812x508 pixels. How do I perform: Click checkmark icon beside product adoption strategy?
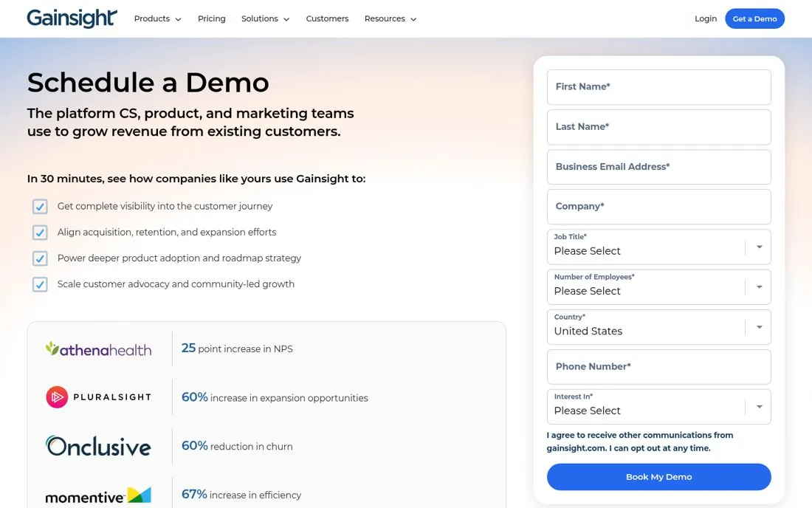(x=40, y=258)
